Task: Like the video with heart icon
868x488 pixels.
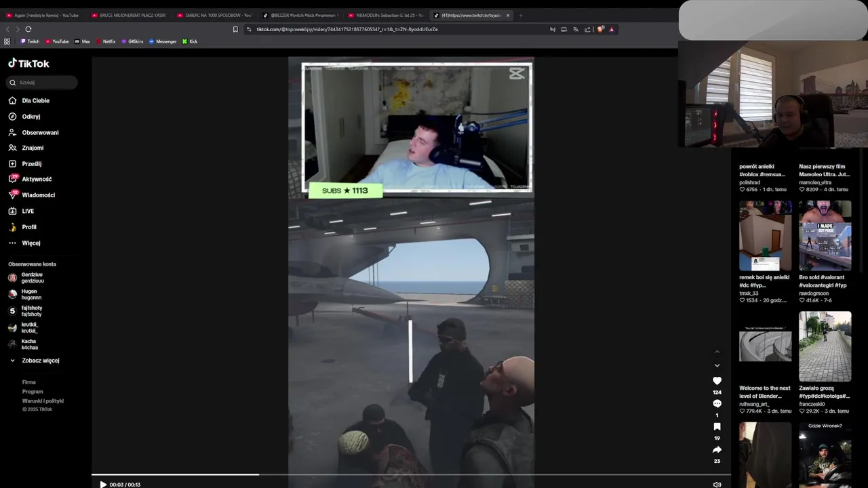Action: pos(717,381)
